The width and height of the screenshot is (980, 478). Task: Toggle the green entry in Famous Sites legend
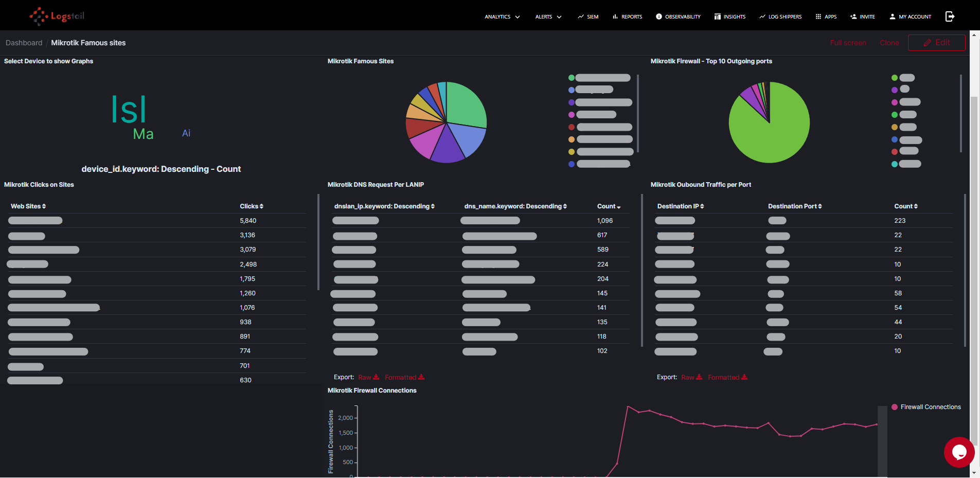[x=599, y=78]
